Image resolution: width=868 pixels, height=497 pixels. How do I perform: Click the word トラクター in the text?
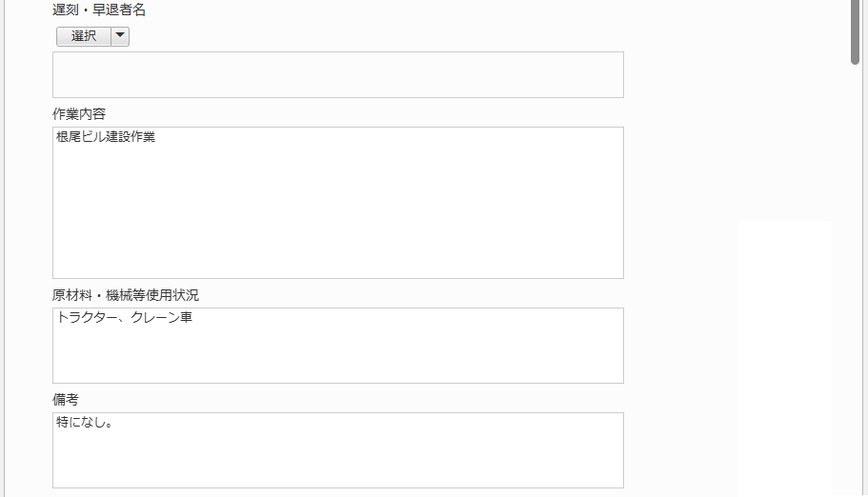[x=86, y=317]
